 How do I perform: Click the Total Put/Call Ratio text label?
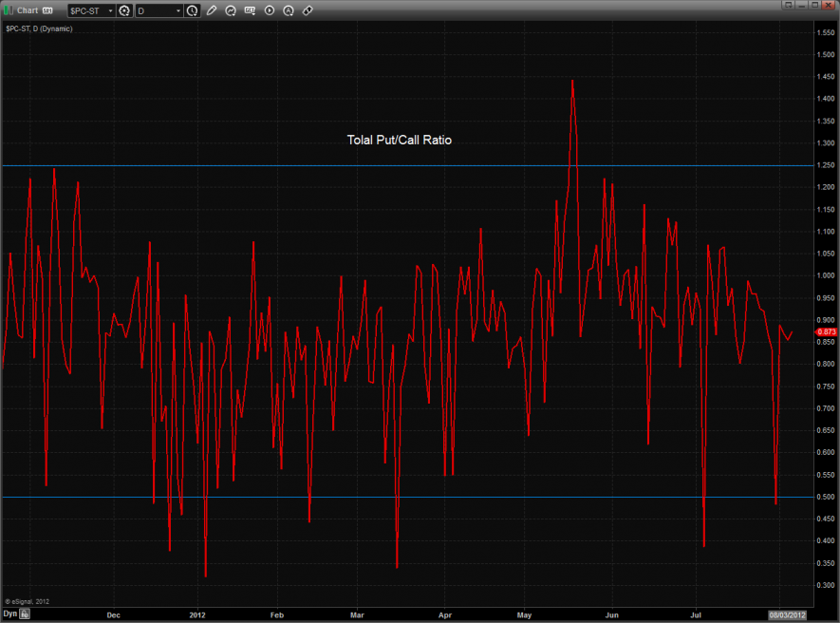click(399, 141)
